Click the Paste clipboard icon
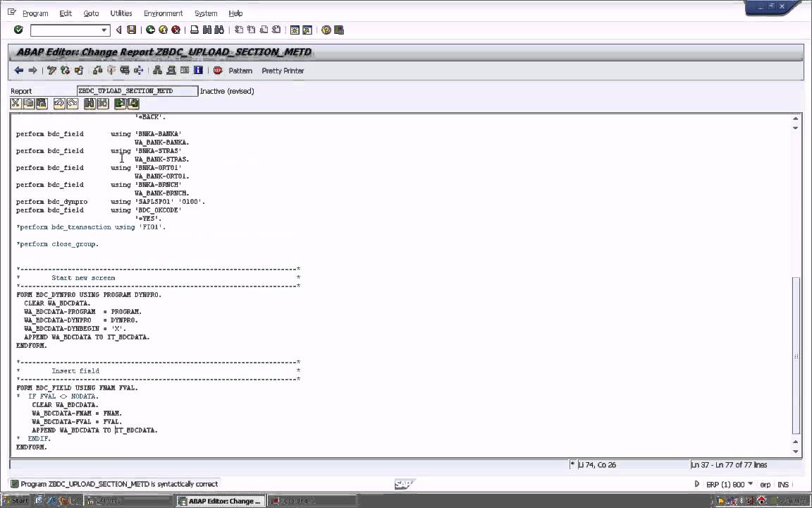This screenshot has height=508, width=812. click(x=42, y=104)
